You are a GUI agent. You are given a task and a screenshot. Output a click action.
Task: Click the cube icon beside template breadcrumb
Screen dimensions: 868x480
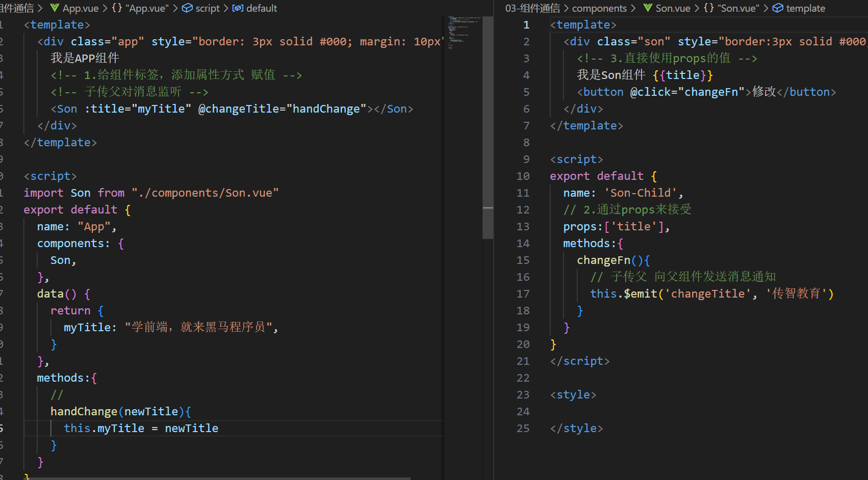click(x=778, y=8)
